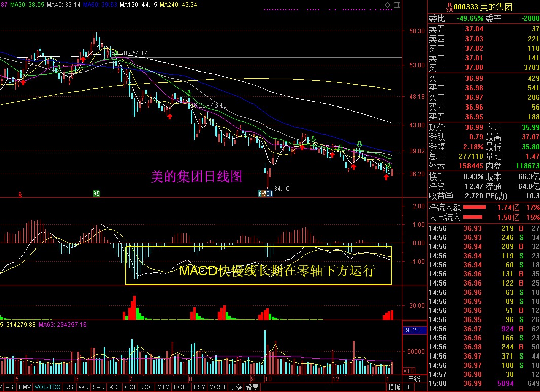This screenshot has height=392, width=540.
Task: Click the 换手 0.43% value
Action: [474, 176]
